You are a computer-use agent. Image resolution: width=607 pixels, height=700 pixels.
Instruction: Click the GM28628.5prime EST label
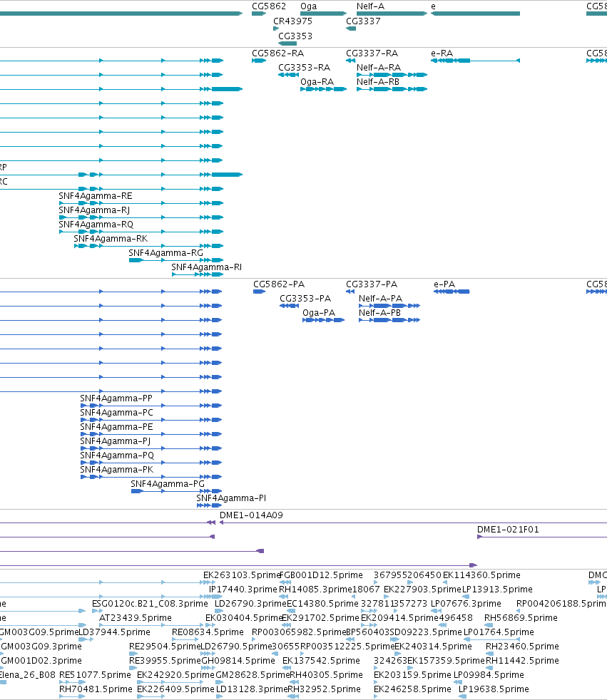point(253,676)
